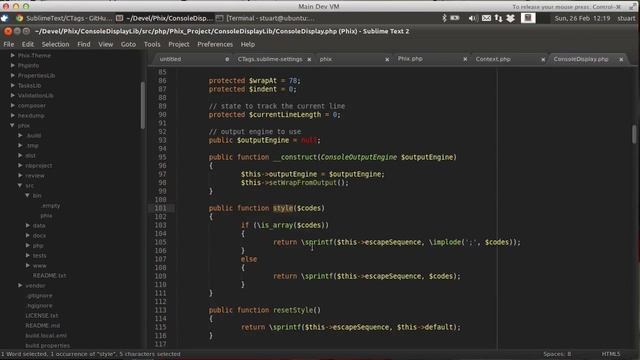Collapse the src folder
This screenshot has width=640, height=360.
[x=20, y=185]
